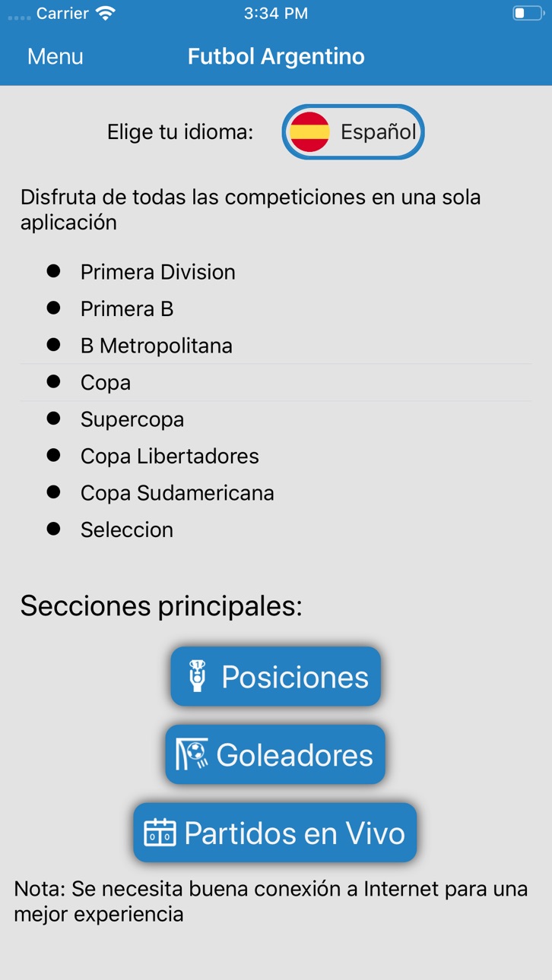Open the Menu in the navigation bar
Screen dimensions: 552x980
[x=56, y=56]
